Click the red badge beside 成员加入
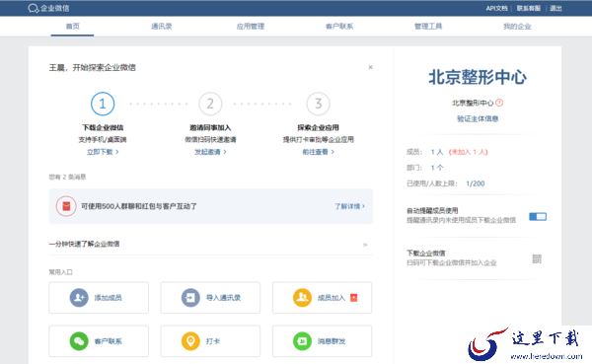 354,298
